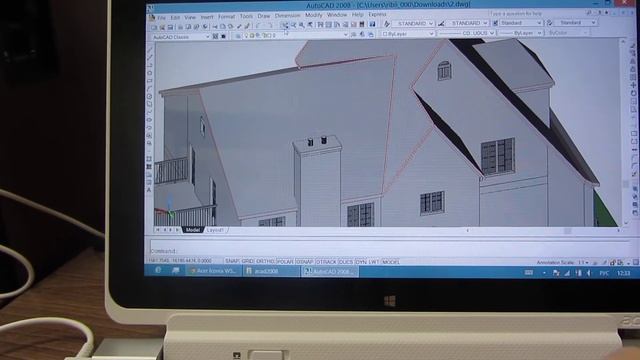Image resolution: width=640 pixels, height=360 pixels.
Task: Click the New drawing icon
Action: 154,28
